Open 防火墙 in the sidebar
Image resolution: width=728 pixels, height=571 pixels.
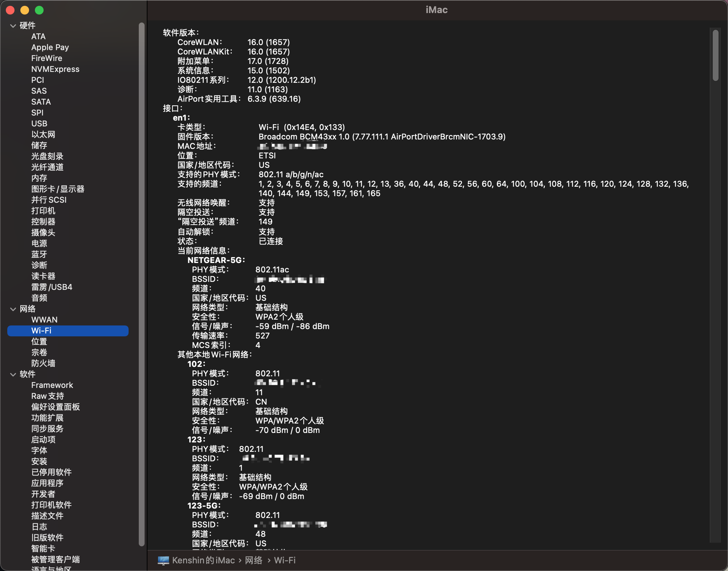coord(43,363)
